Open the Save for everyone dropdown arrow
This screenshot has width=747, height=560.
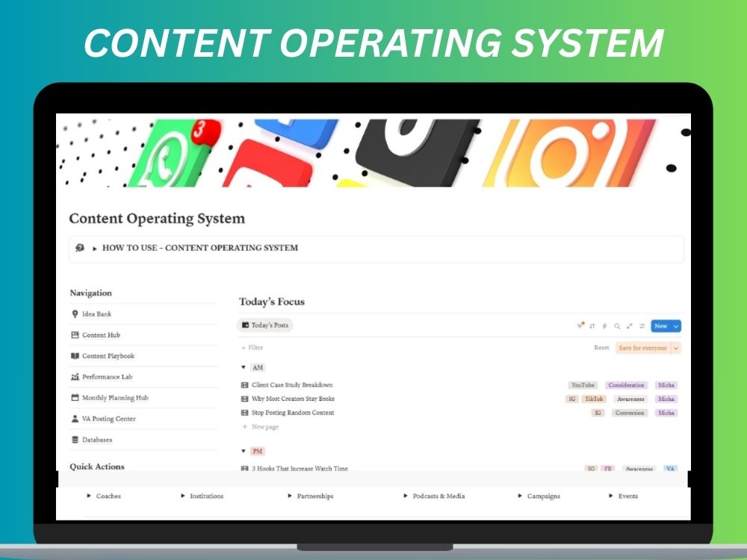pos(675,348)
